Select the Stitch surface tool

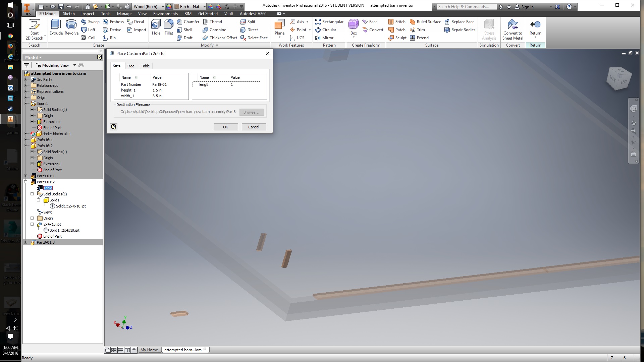(397, 21)
